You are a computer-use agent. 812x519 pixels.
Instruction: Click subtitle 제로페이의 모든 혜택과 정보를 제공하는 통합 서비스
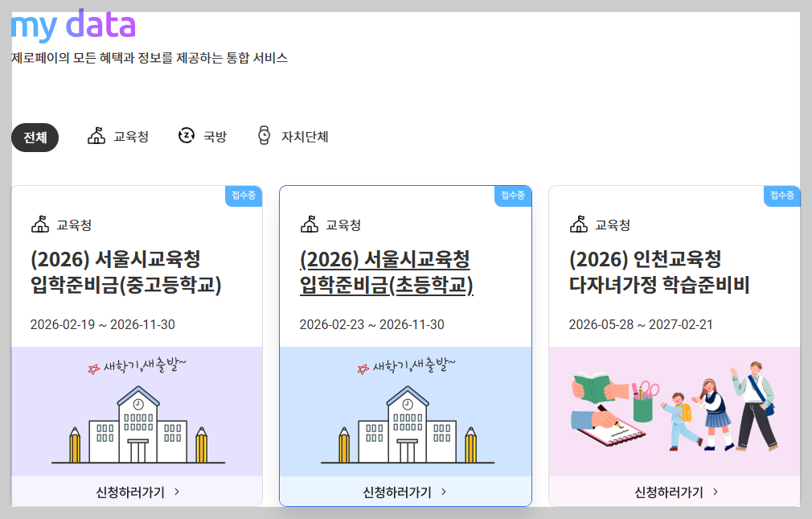click(x=150, y=58)
